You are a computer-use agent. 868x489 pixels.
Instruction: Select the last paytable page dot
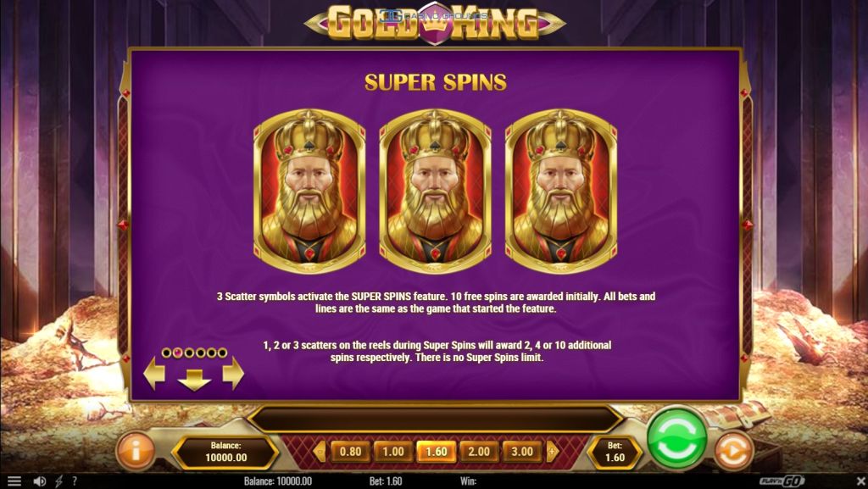222,353
